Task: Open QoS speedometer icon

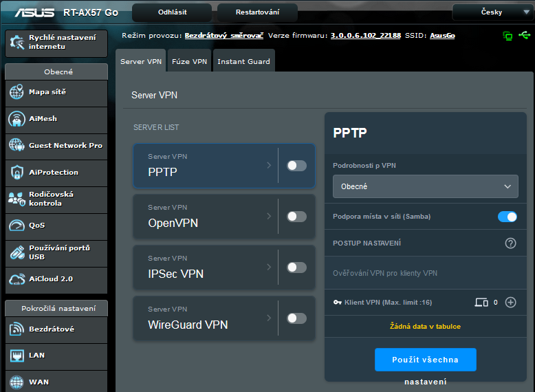Action: tap(17, 226)
